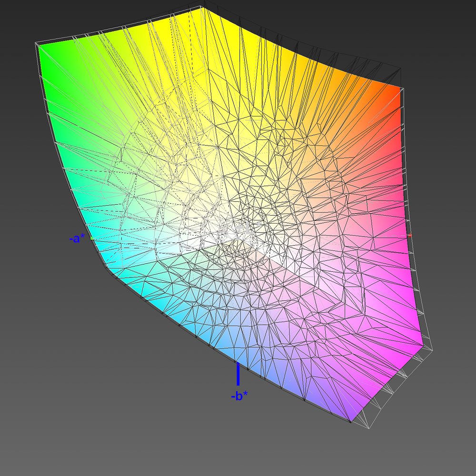Click the "-a*" axis label
Viewport: 476px width, 476px height.
pos(77,238)
